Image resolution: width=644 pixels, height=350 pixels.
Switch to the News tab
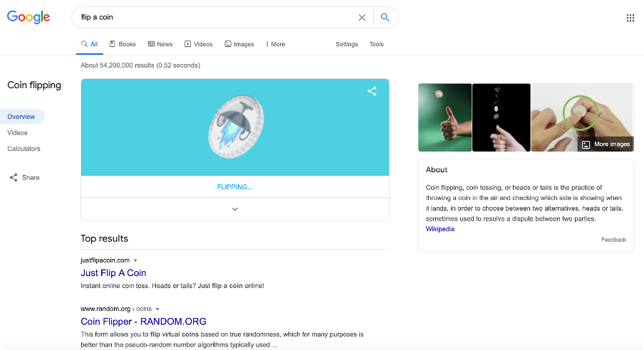160,44
